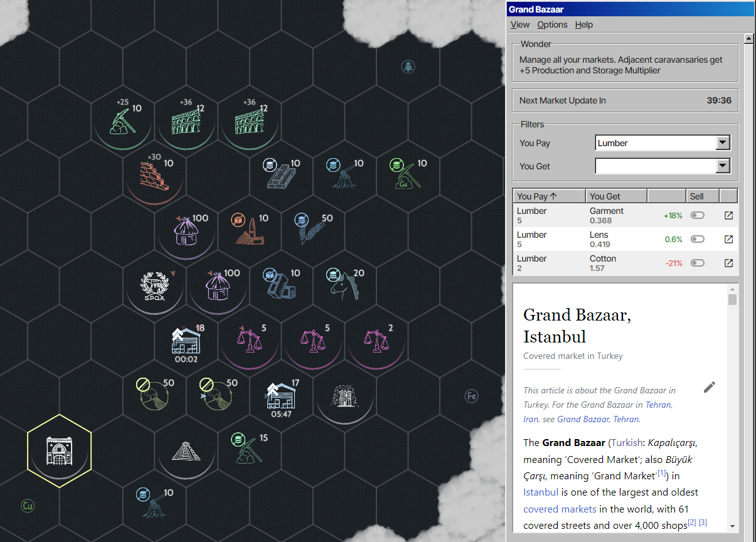Click the Sell column header
Screen dimensions: 756x542
703,196
